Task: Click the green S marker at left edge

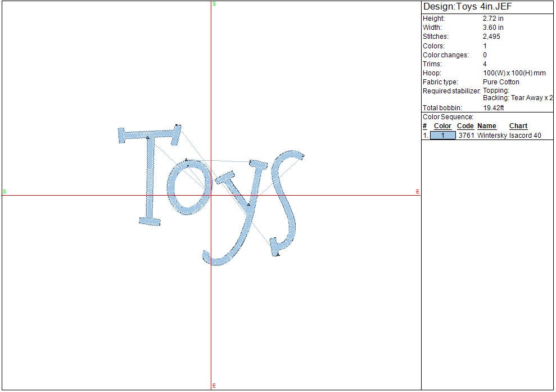Action: [x=4, y=192]
